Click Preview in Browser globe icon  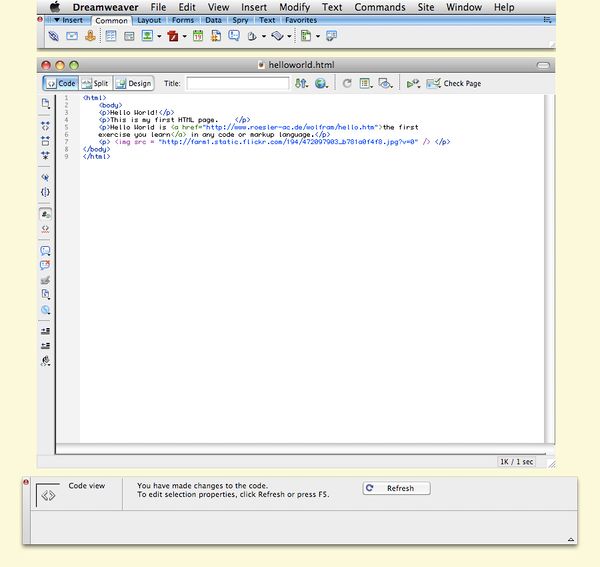tap(321, 84)
